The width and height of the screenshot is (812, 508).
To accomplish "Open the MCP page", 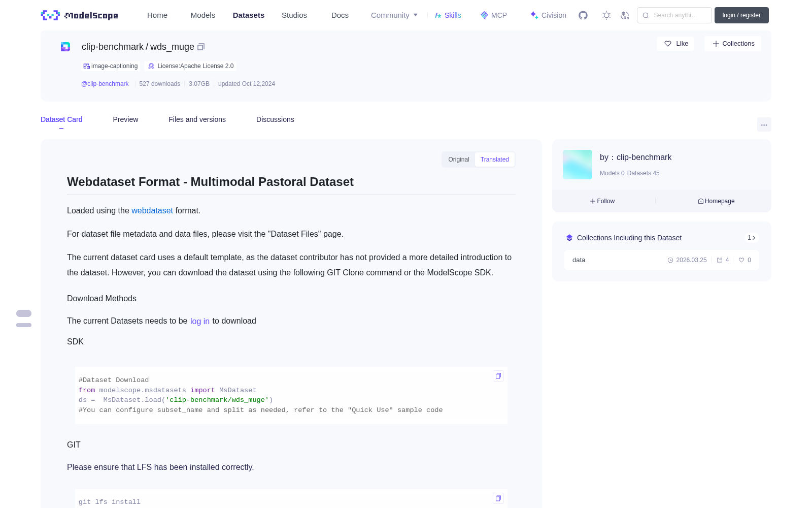I will click(x=493, y=15).
